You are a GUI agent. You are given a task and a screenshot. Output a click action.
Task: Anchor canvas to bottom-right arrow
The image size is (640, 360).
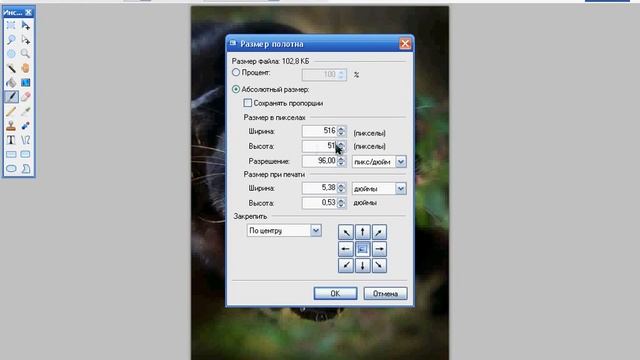tap(379, 266)
